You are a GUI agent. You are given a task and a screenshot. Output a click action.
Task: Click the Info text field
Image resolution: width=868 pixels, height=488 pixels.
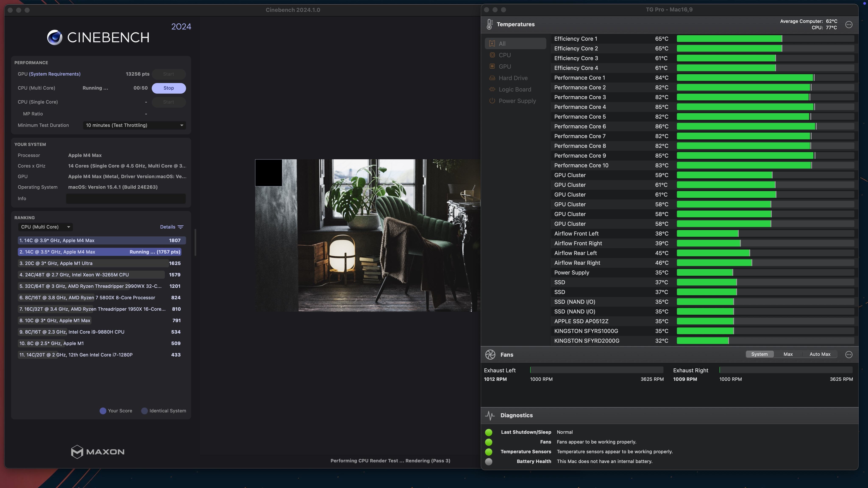point(126,199)
